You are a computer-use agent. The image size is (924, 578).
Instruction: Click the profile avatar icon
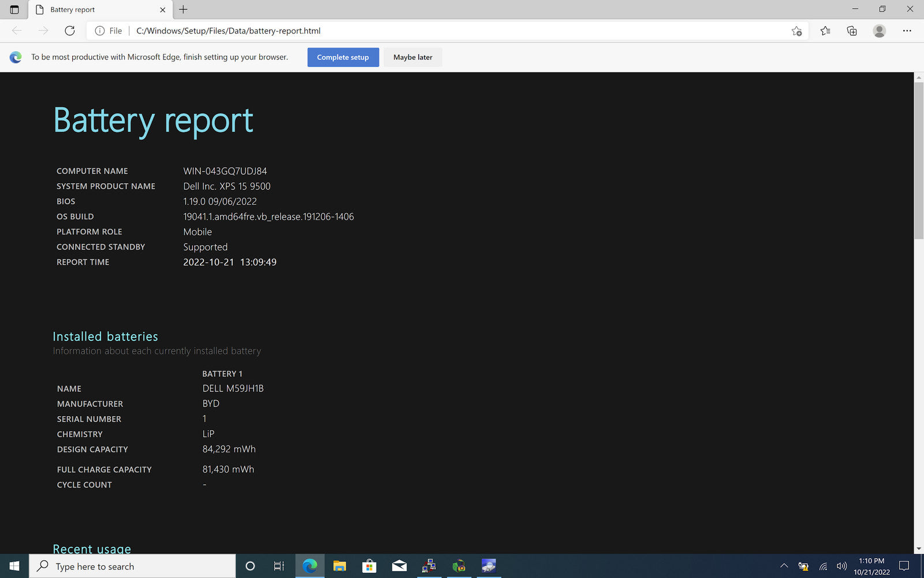click(879, 31)
